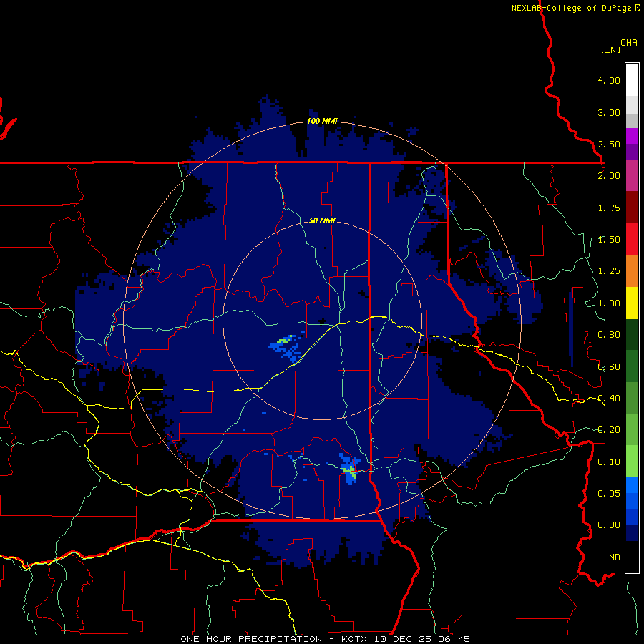Click the 0.10 legend value

tap(609, 462)
